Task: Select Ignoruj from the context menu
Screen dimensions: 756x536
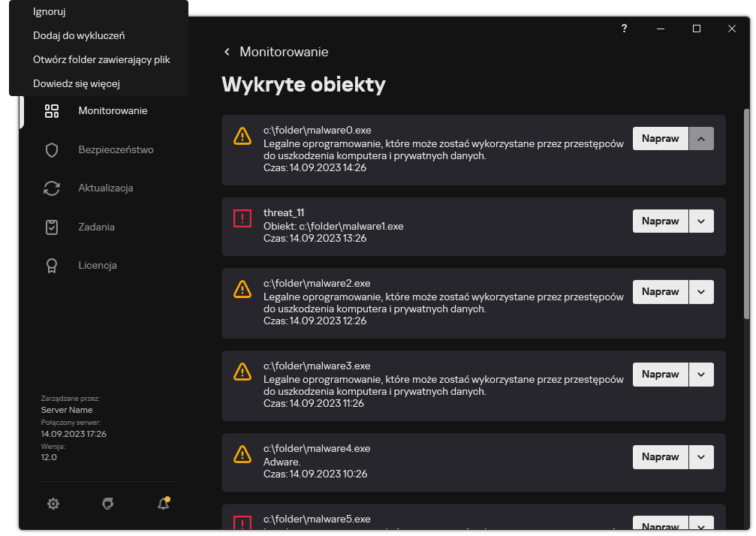Action: tap(48, 11)
